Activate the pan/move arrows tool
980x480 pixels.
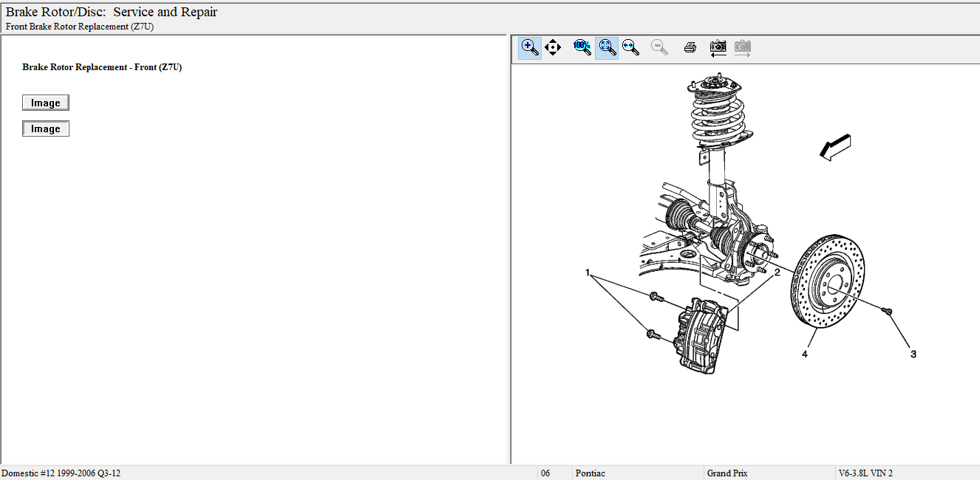coord(552,48)
